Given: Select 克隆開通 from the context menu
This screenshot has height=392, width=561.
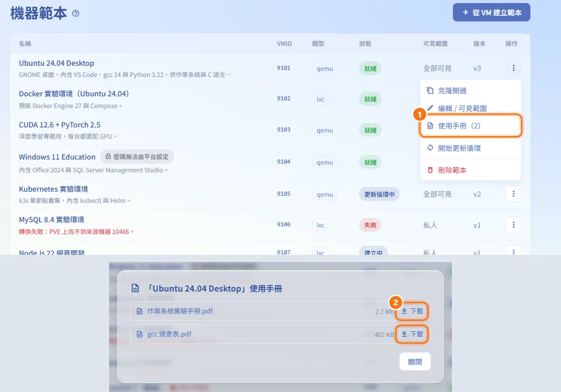Looking at the screenshot, I should pos(471,91).
